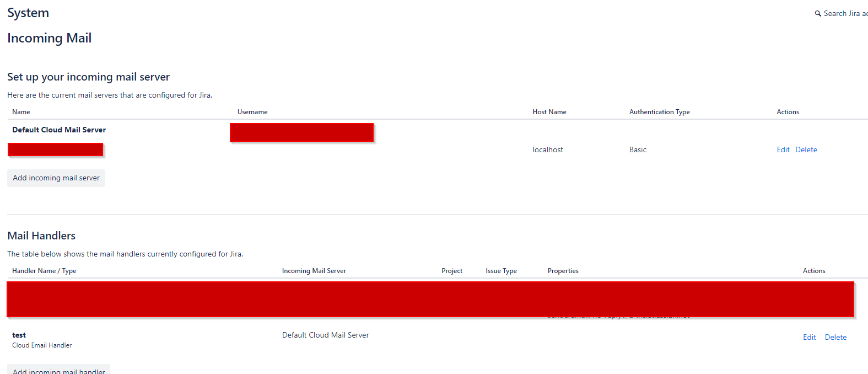868x374 pixels.
Task: Click the Properties column header
Action: click(563, 271)
